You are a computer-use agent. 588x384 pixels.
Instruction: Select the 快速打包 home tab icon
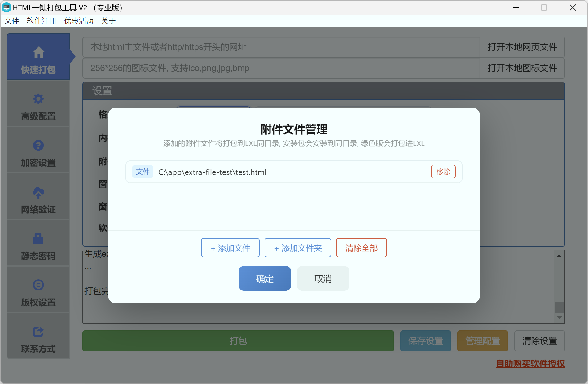(x=38, y=53)
